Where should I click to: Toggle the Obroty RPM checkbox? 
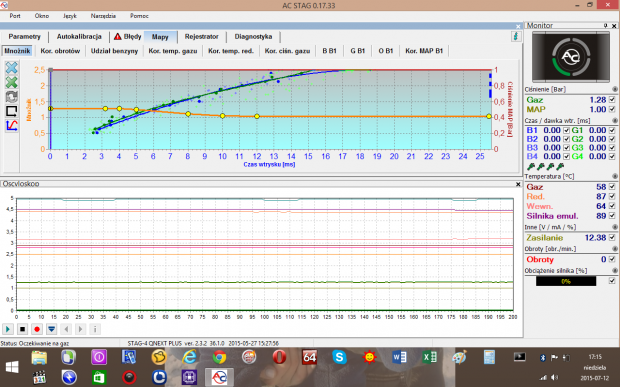click(612, 259)
